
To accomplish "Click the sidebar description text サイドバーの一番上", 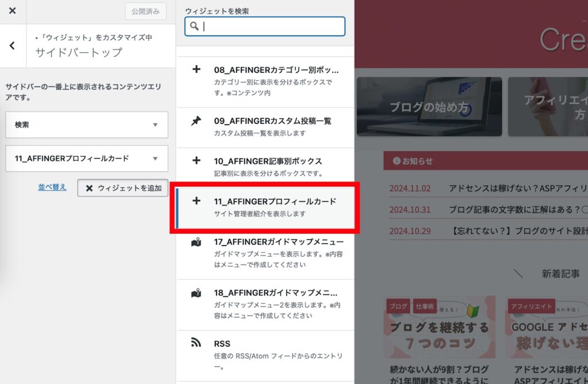I will point(83,92).
